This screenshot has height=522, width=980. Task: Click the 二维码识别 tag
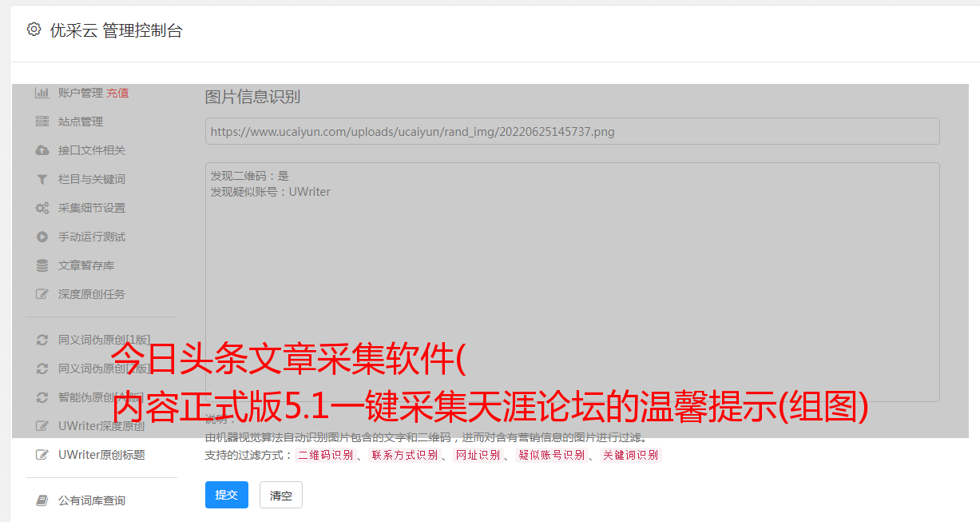pyautogui.click(x=325, y=455)
